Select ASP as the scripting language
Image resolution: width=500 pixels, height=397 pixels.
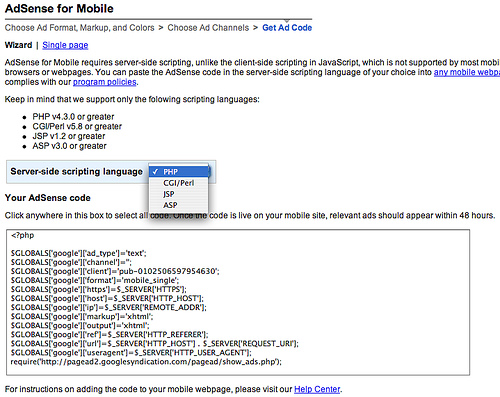179,205
